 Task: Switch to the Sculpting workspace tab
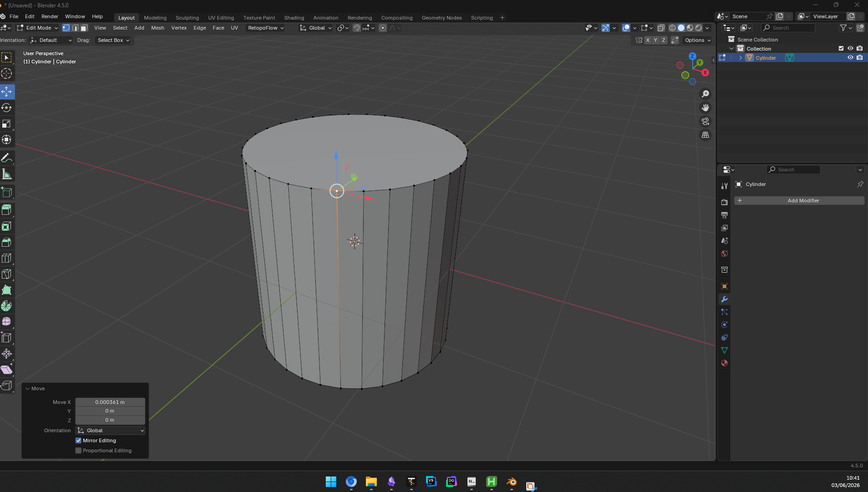click(187, 18)
